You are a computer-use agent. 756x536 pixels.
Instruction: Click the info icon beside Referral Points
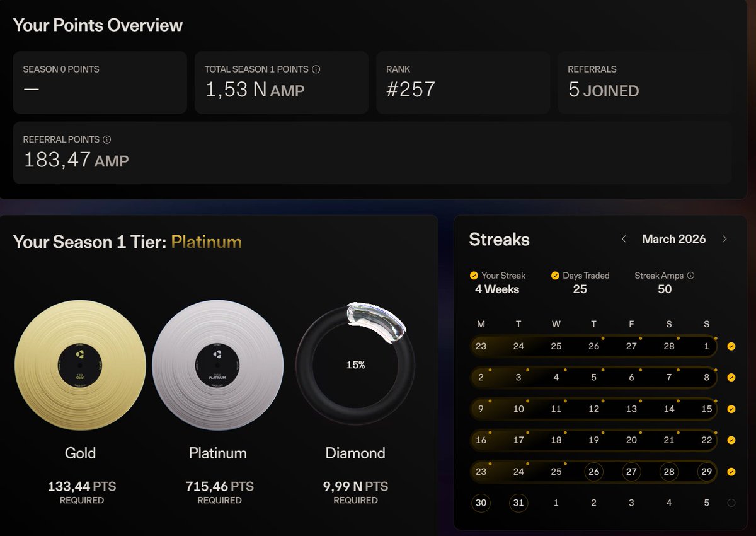(107, 139)
